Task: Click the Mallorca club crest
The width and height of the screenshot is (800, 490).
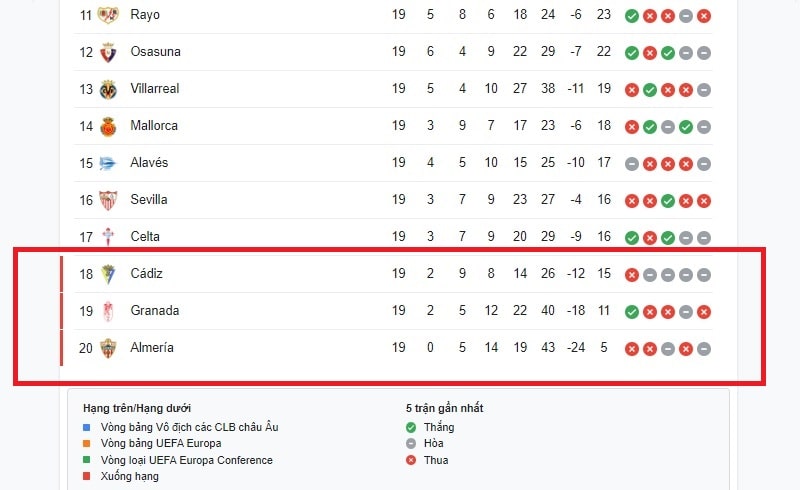Action: point(108,126)
